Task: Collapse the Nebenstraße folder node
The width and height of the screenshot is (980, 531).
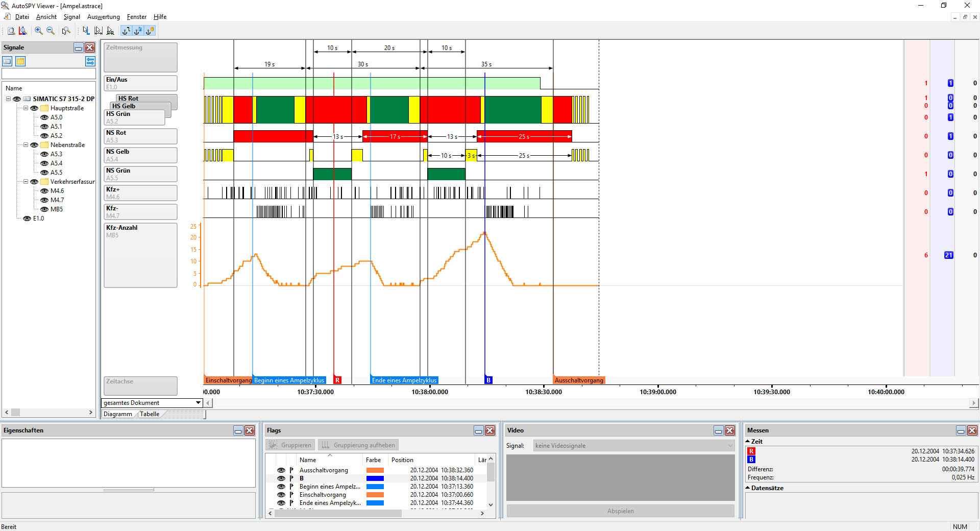Action: point(26,145)
